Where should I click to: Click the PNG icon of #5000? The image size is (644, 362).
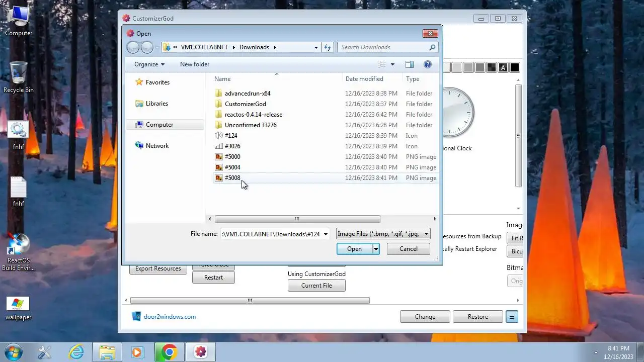point(218,156)
